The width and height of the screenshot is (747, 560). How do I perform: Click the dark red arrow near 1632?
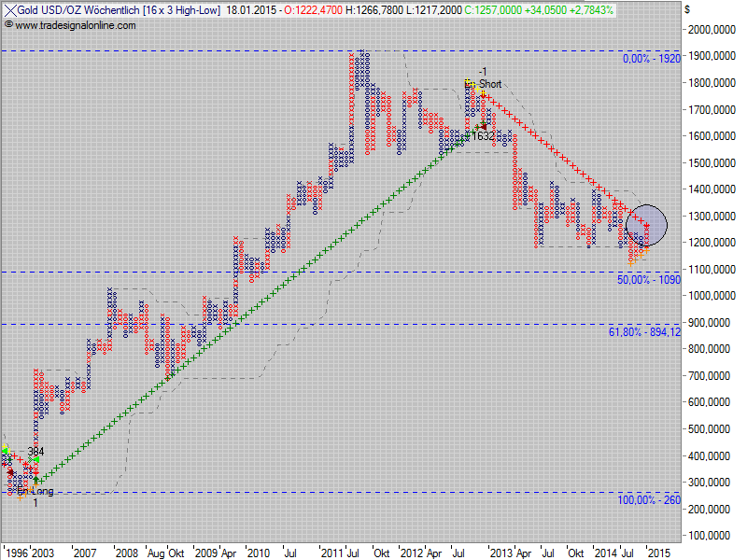[484, 126]
